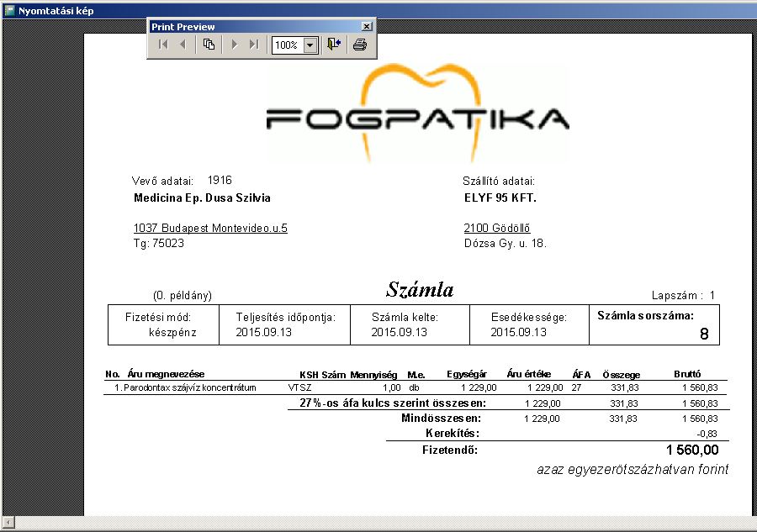Image resolution: width=757 pixels, height=532 pixels.
Task: Select the date under Számla kelte
Action: (399, 332)
